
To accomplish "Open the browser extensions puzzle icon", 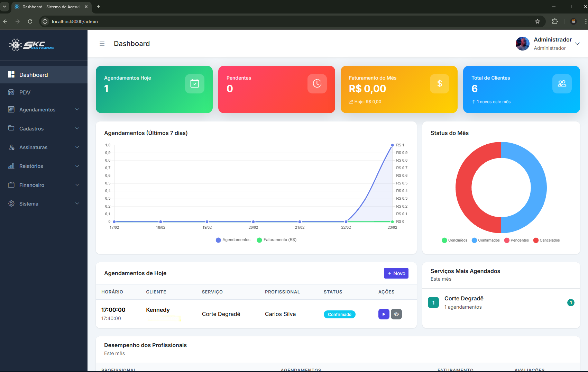I will [555, 21].
